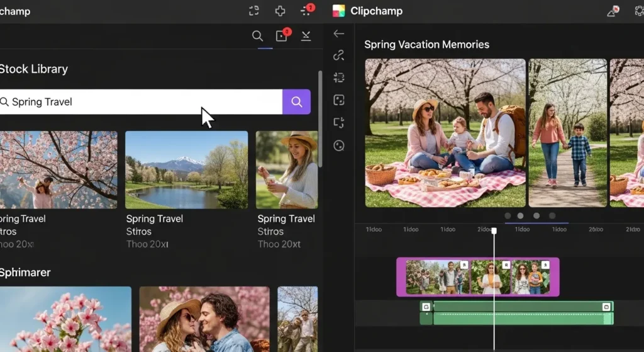Click corner icon on third timeline clip

coord(545,265)
